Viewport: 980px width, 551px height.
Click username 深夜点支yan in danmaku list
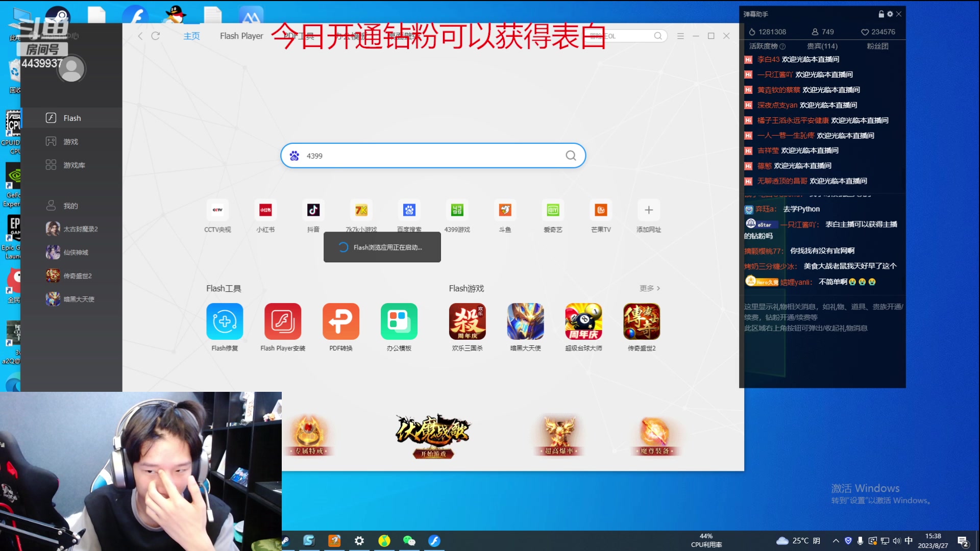click(777, 105)
